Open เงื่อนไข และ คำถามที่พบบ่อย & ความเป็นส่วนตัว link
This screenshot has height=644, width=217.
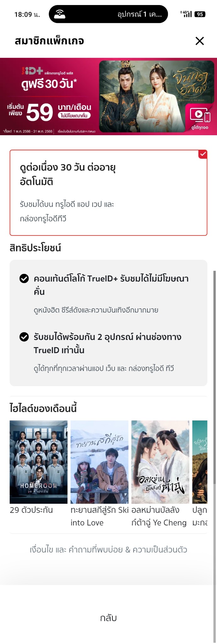108,550
